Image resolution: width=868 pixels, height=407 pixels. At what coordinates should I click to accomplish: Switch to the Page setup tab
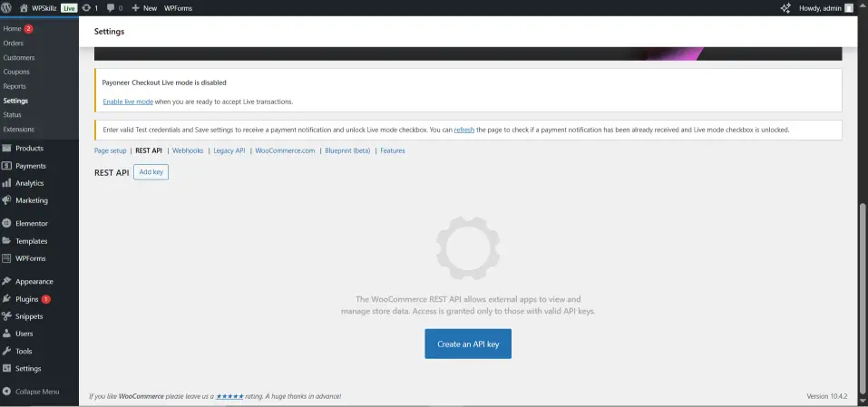[110, 150]
